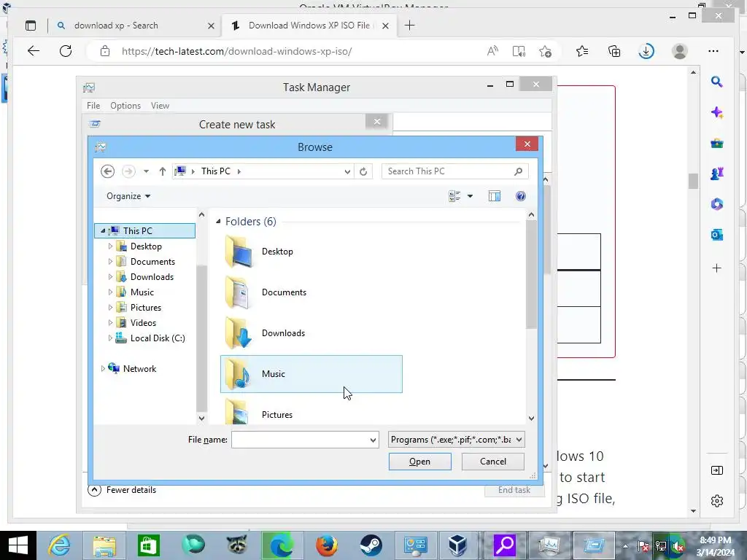Open Task Manager Options menu

point(125,106)
